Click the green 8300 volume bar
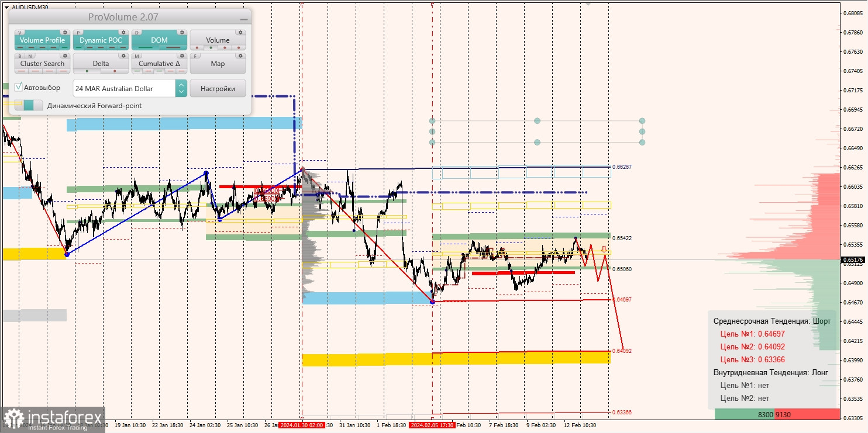This screenshot has width=868, height=433. point(745,414)
